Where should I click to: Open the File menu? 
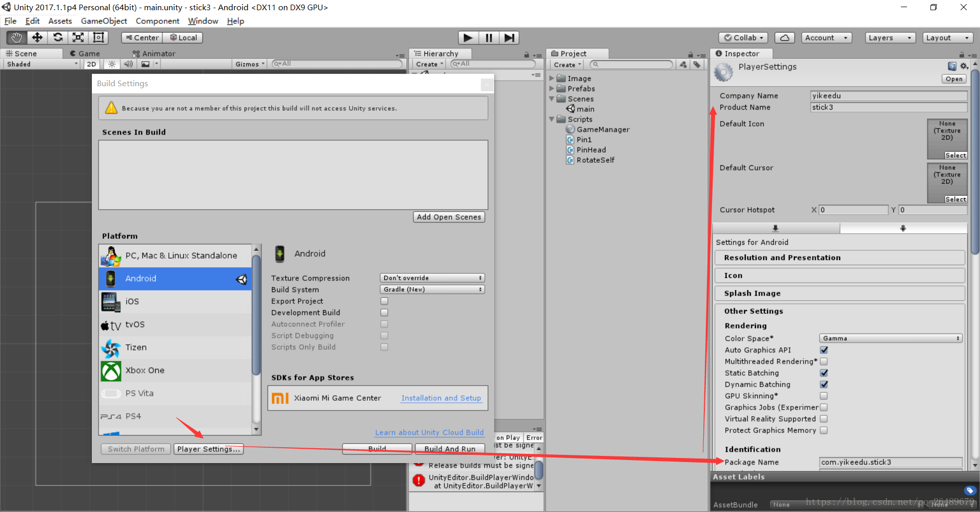pyautogui.click(x=10, y=21)
